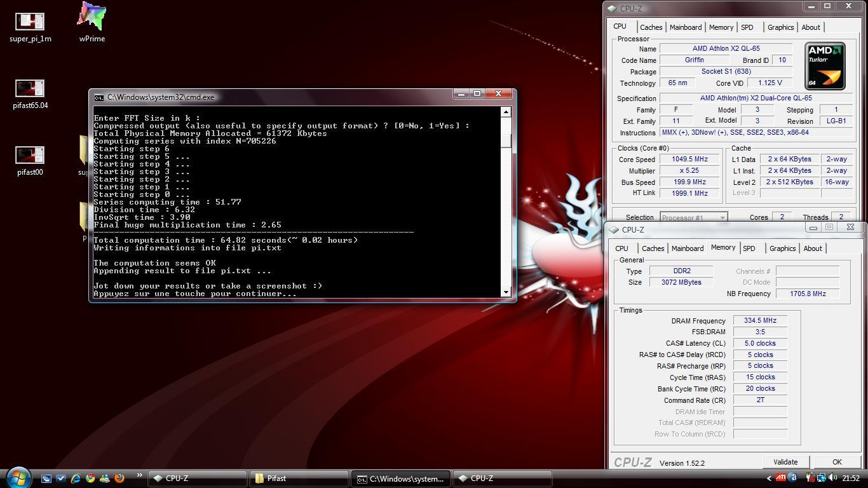Switch to cmd.exe taskbar button
Image resolution: width=868 pixels, height=488 pixels.
click(401, 478)
